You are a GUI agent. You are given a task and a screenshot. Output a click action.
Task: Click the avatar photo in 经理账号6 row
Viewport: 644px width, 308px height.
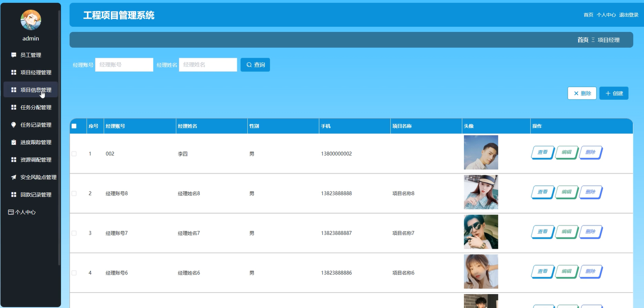481,271
